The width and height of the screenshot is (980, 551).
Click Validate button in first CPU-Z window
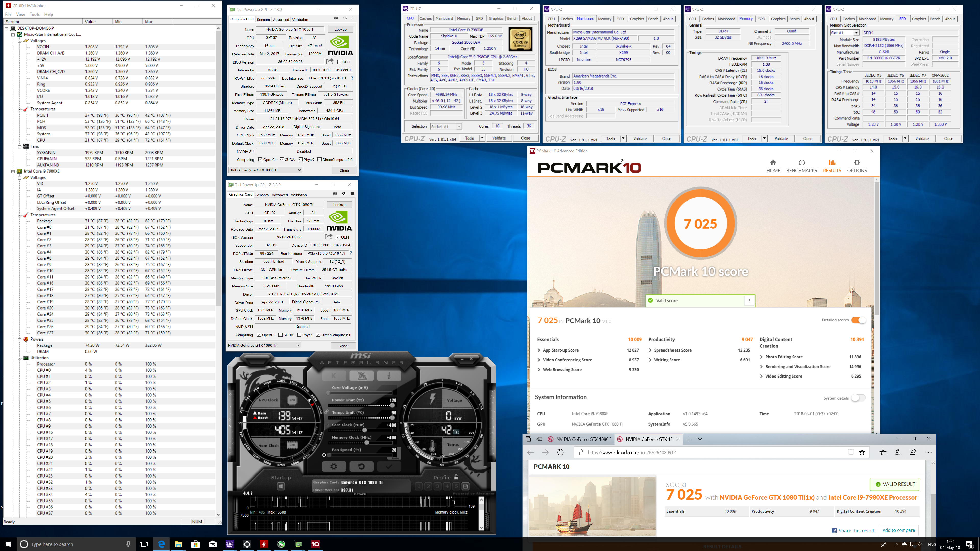499,138
